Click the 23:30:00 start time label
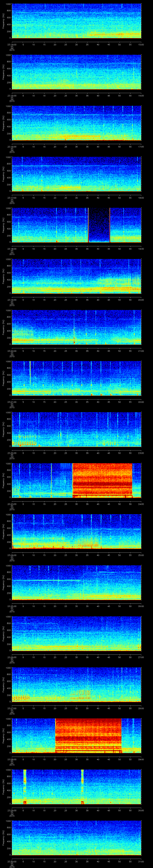The image size is (153, 868). [12, 861]
